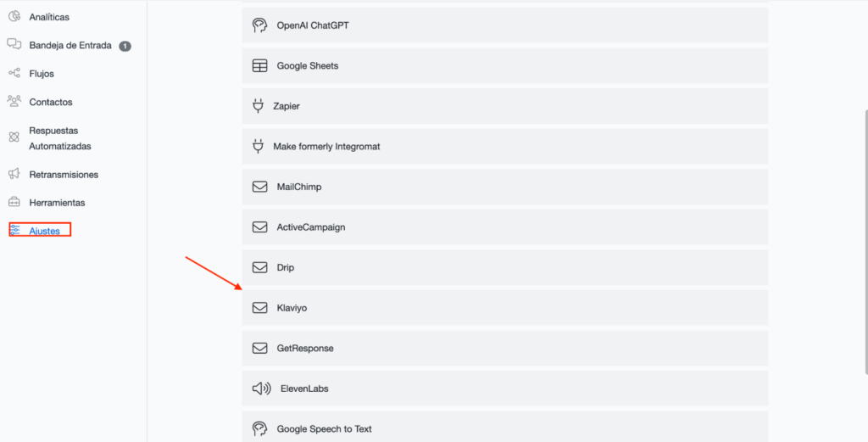Viewport: 868px width, 442px height.
Task: Click the Zapier plug icon
Action: click(x=259, y=106)
